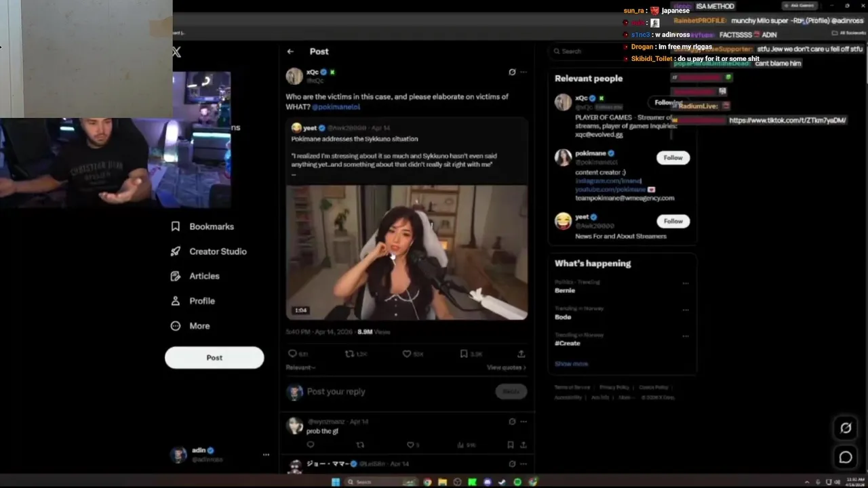Click the Bernie trending topic
The image size is (868, 488).
tap(565, 290)
